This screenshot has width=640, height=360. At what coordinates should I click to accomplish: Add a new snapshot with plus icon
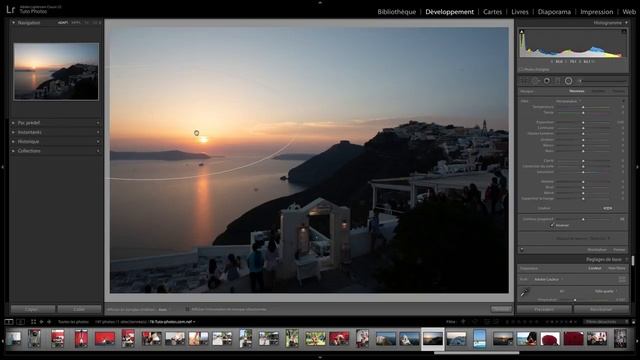point(98,132)
